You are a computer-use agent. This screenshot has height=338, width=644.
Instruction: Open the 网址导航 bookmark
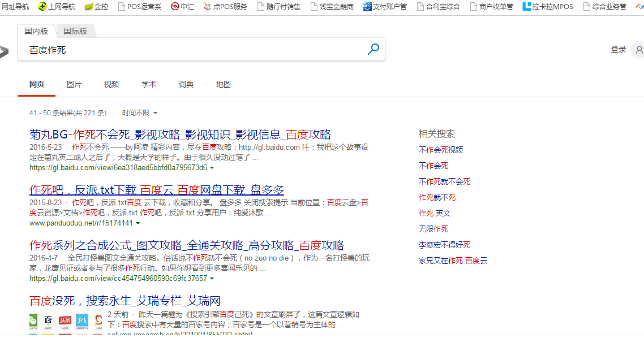pyautogui.click(x=15, y=7)
